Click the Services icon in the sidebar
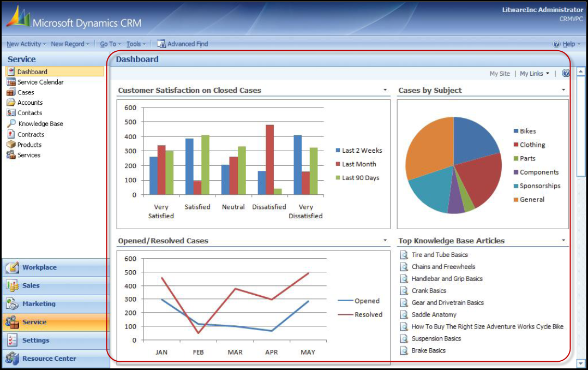588x370 pixels. [11, 154]
